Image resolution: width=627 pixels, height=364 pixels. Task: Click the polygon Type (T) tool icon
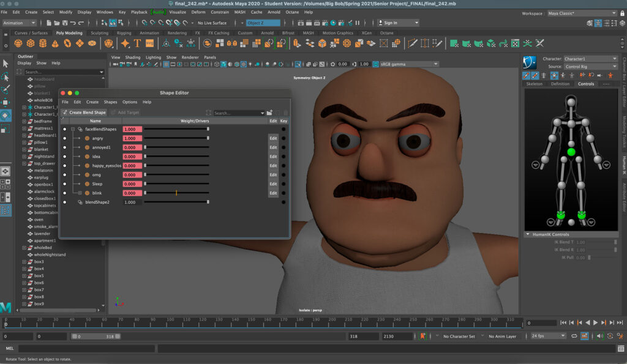tap(137, 43)
